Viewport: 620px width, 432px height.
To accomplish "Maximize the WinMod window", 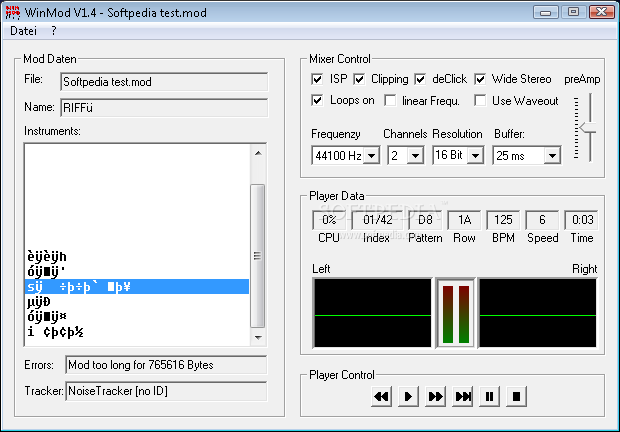I will coord(573,12).
